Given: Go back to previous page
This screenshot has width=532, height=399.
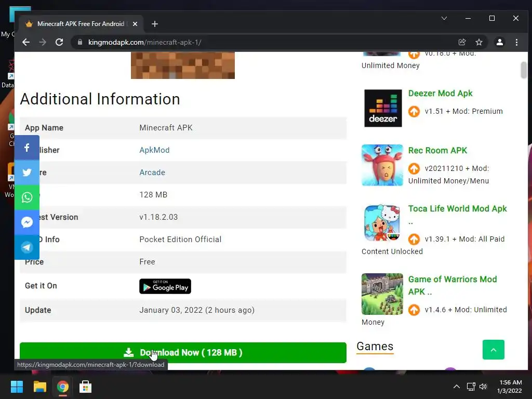Looking at the screenshot, I should click(26, 42).
